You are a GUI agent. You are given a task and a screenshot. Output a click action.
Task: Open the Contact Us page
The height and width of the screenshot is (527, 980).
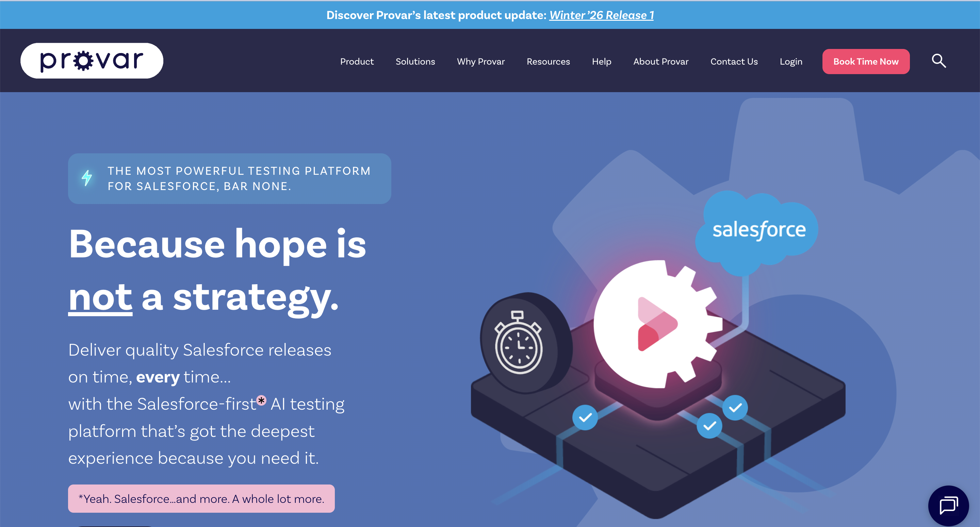click(x=734, y=62)
